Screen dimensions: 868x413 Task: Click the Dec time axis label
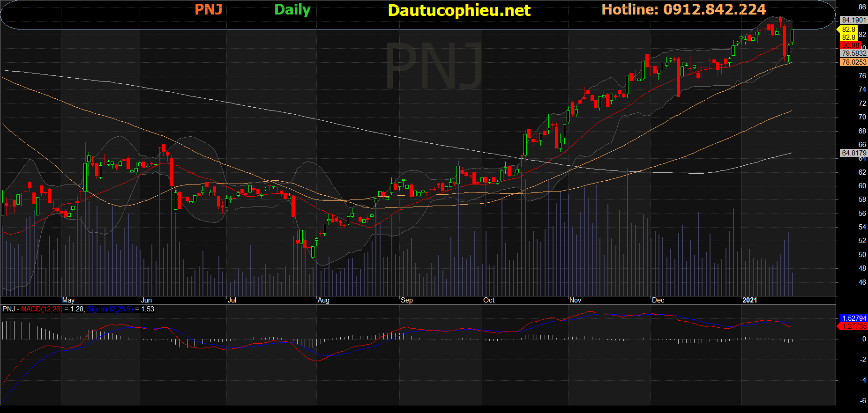(x=658, y=300)
